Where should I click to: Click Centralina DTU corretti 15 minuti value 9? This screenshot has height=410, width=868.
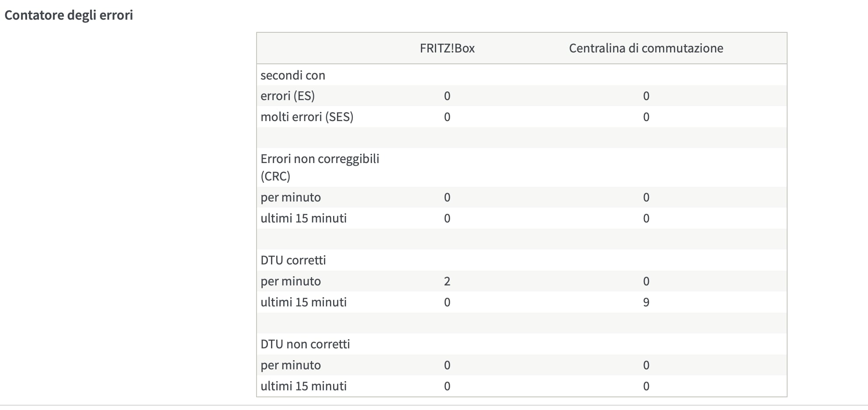tap(646, 302)
